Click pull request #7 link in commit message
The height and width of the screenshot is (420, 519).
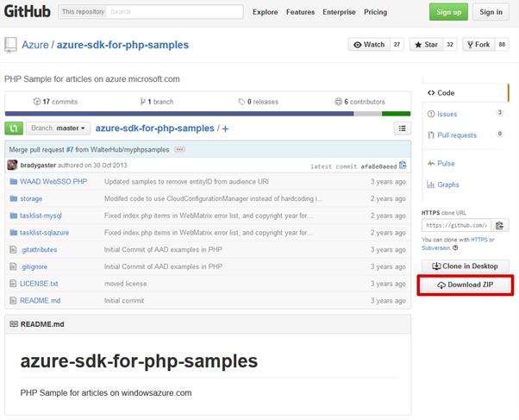click(x=70, y=149)
